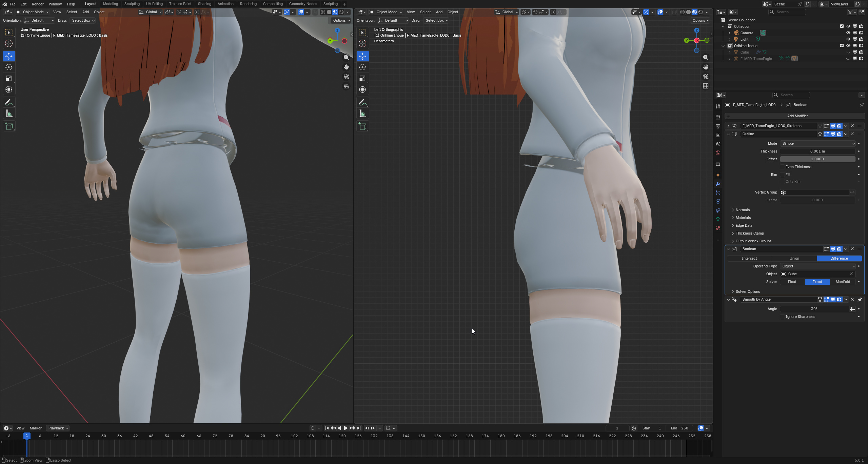Image resolution: width=868 pixels, height=464 pixels.
Task: Select the Scale tool in right viewport
Action: 362,79
